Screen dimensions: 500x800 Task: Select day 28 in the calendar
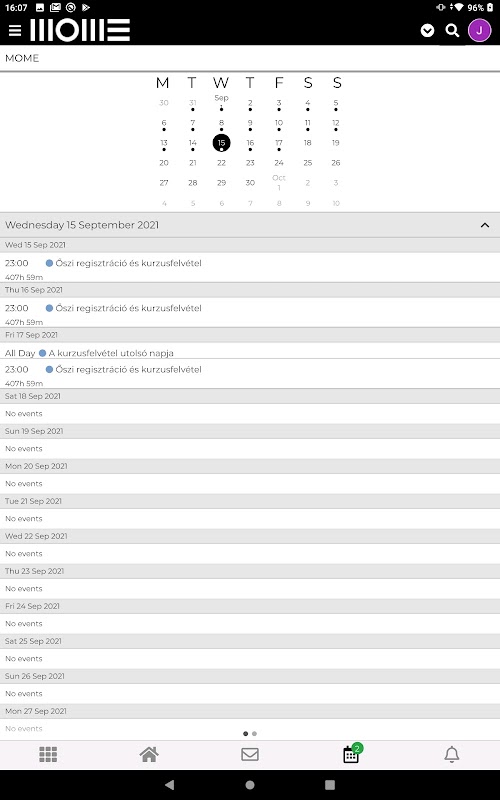[x=192, y=183]
